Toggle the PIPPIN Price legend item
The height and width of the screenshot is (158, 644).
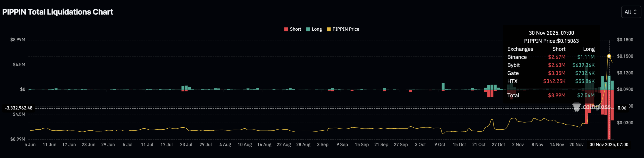click(343, 29)
